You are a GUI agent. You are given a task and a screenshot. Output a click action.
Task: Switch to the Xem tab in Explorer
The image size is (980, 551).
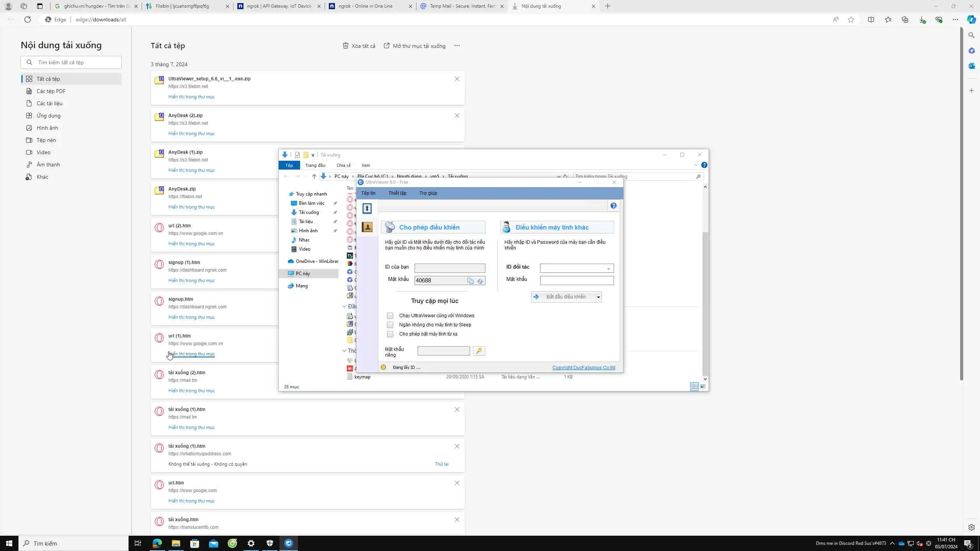coord(365,165)
